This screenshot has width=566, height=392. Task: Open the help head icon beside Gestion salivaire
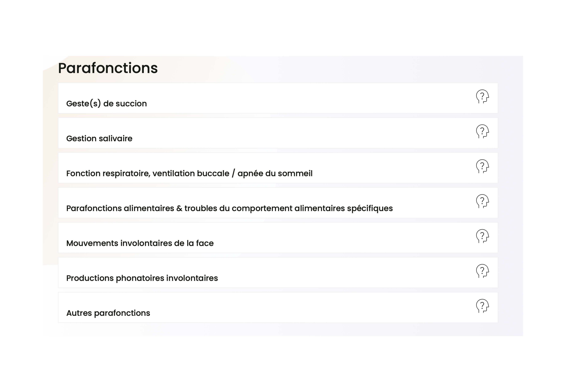click(x=482, y=131)
